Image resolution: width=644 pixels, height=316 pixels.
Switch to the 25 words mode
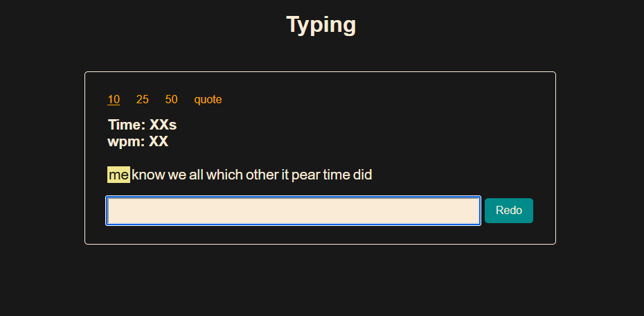pos(143,100)
